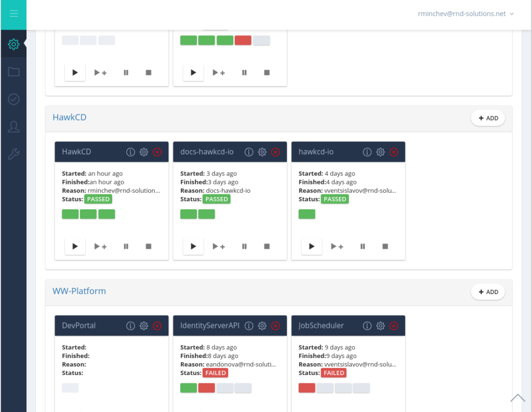Click the FAILED status badge on JobScheduler
Viewport: 532px width, 412px height.
click(334, 373)
